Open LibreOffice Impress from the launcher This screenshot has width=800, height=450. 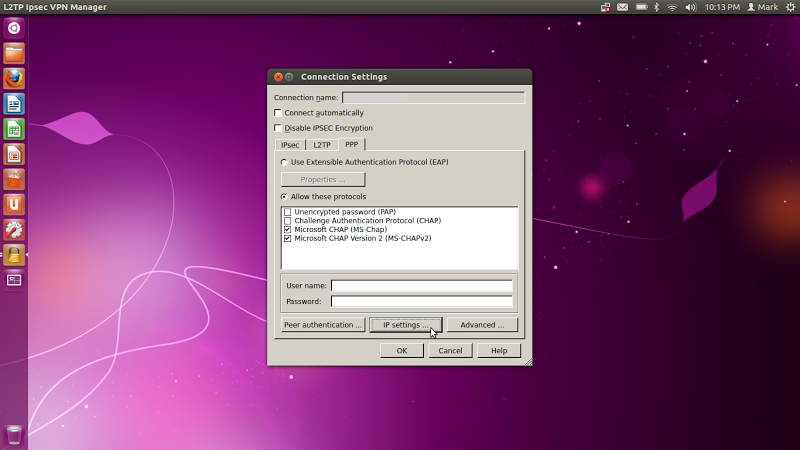14,154
